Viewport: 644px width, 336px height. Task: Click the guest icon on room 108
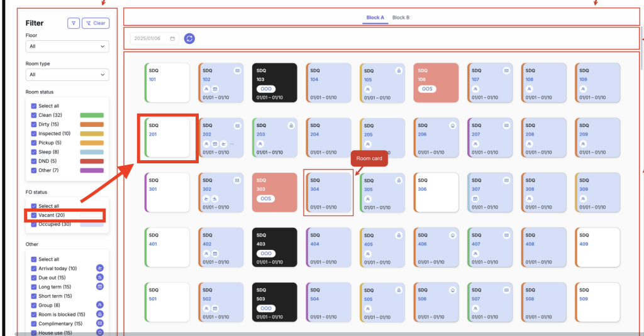coord(530,90)
